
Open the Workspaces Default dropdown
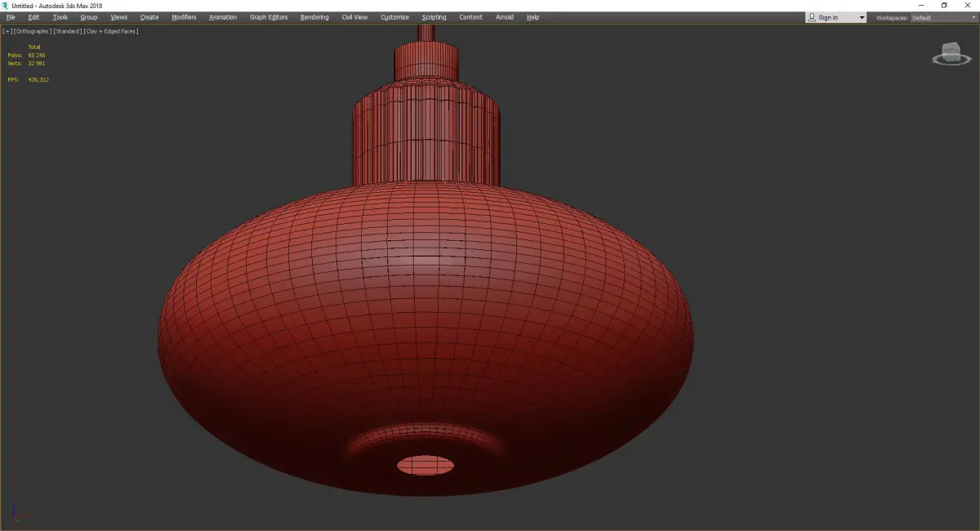943,17
